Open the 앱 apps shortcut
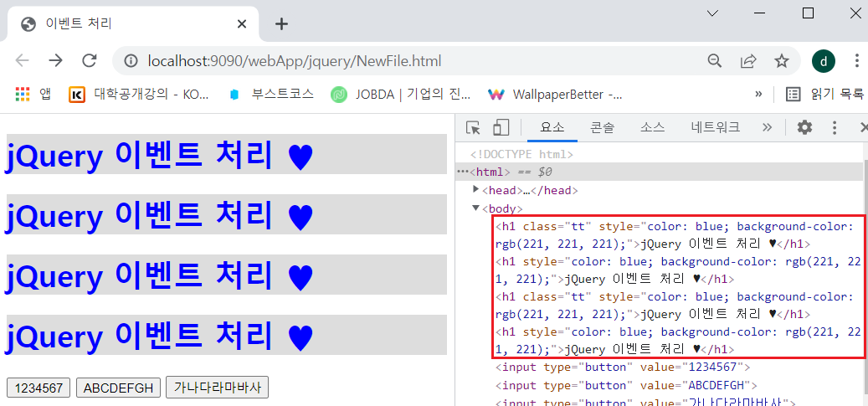This screenshot has width=868, height=406. coord(33,94)
